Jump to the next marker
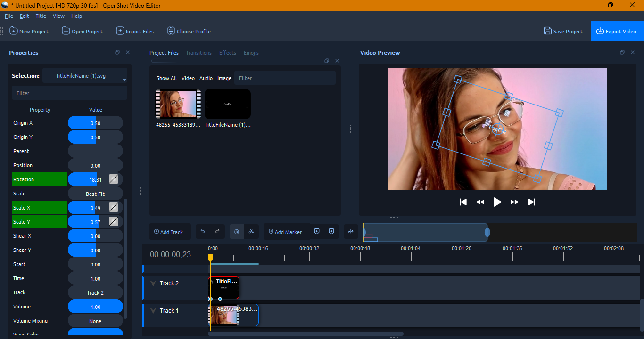 [331, 231]
